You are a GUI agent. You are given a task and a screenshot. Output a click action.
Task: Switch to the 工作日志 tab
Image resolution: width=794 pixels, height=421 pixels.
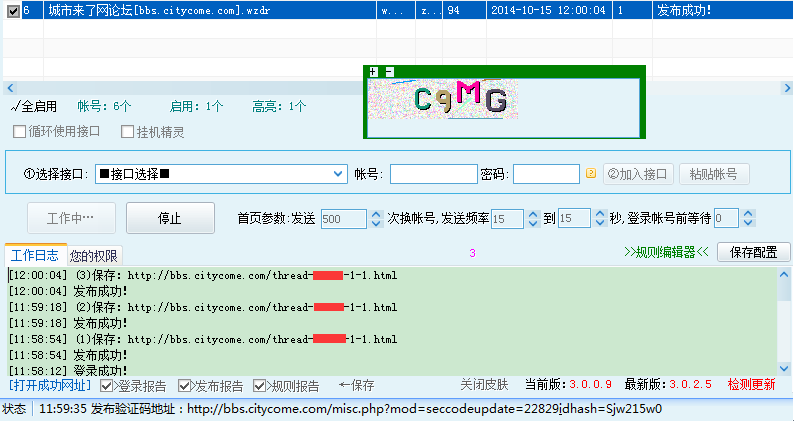click(x=35, y=255)
